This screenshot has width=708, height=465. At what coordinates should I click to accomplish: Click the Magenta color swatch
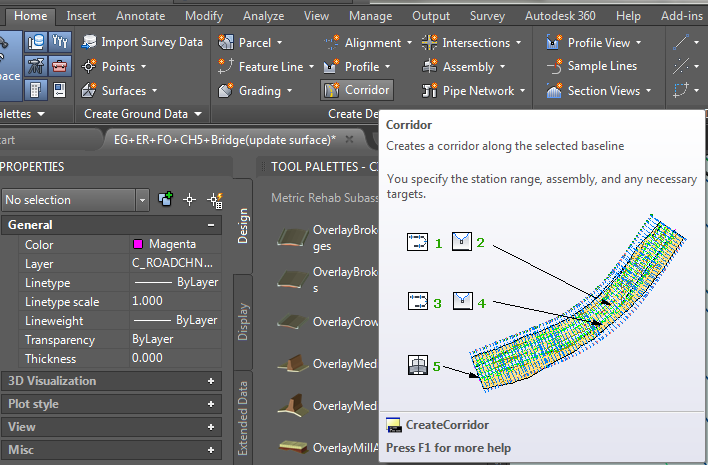coord(138,245)
